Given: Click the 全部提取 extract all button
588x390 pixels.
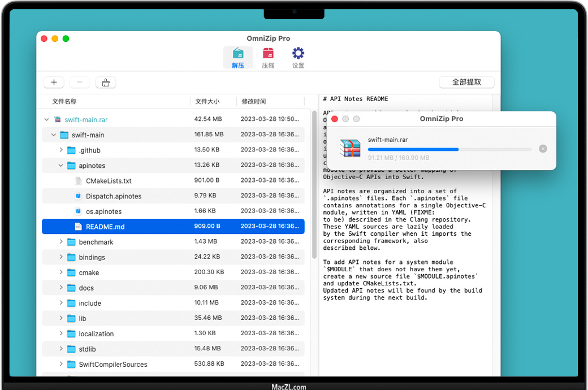Looking at the screenshot, I should tap(466, 82).
